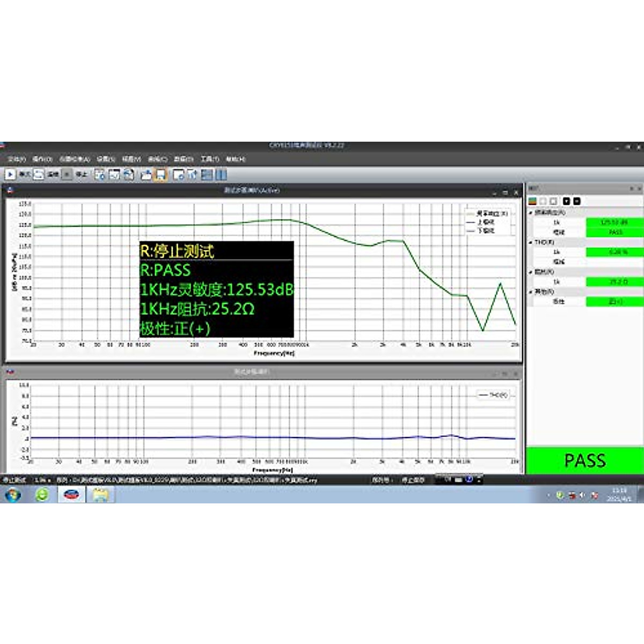Click the colored categorize icon in results panel
Screen dimensions: 644x644
tap(532, 201)
